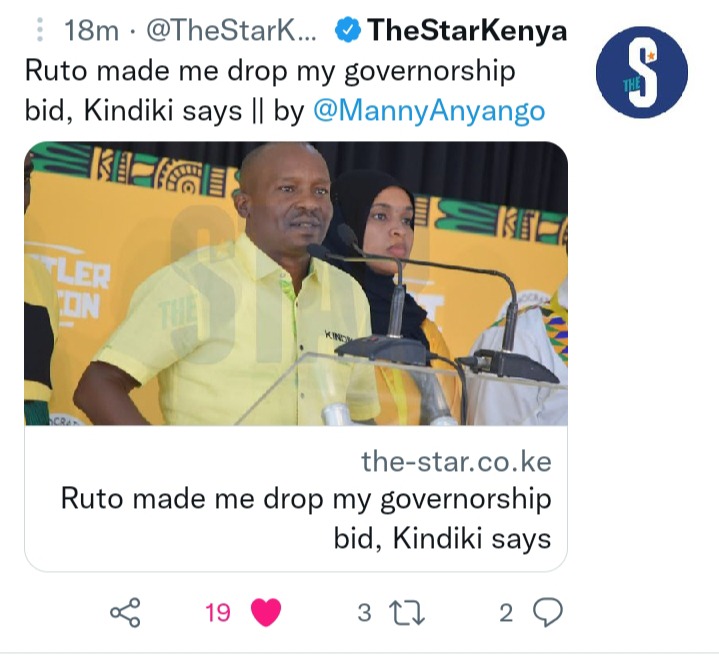The width and height of the screenshot is (719, 658).
Task: Click the 2 replies count
Action: click(x=506, y=613)
